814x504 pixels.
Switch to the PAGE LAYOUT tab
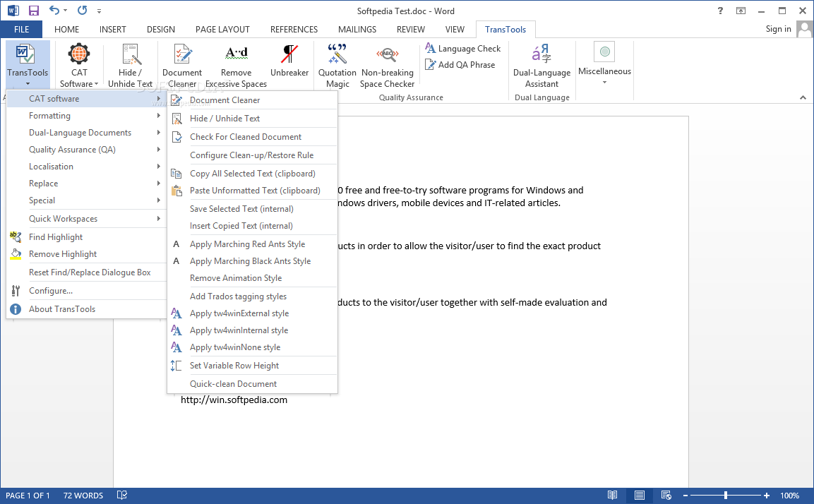click(222, 29)
